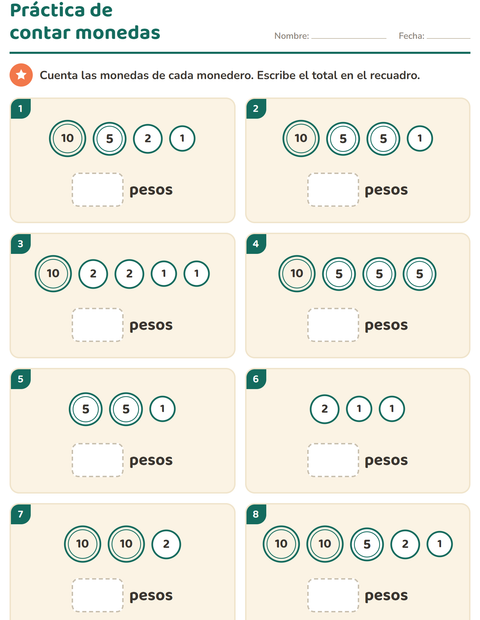
Task: Click the orange star icon beside instructions
Action: [21, 75]
